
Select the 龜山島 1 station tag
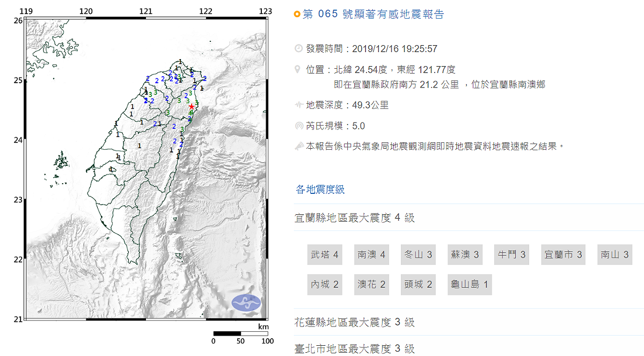click(470, 285)
